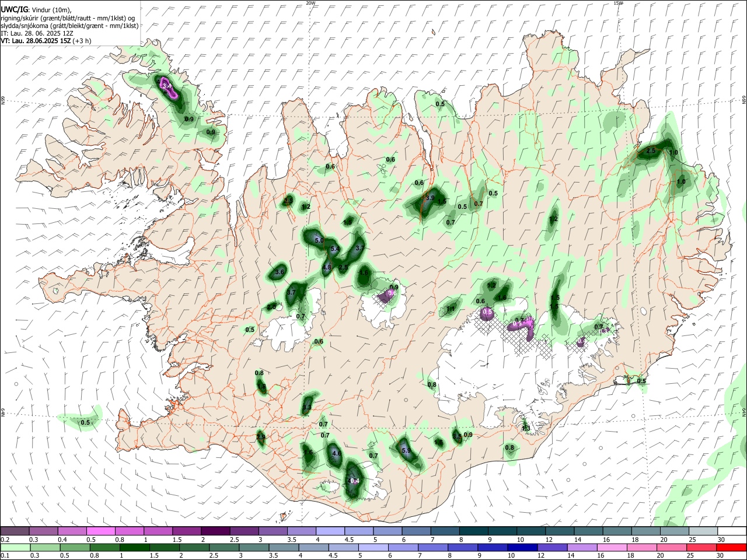
Task: Click the navy blue swatch between 10 and 12
Action: 521,547
